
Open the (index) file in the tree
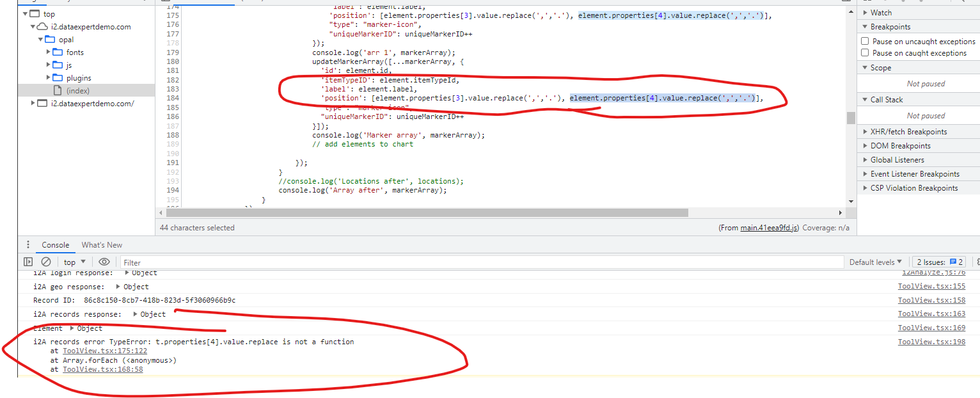click(x=78, y=90)
